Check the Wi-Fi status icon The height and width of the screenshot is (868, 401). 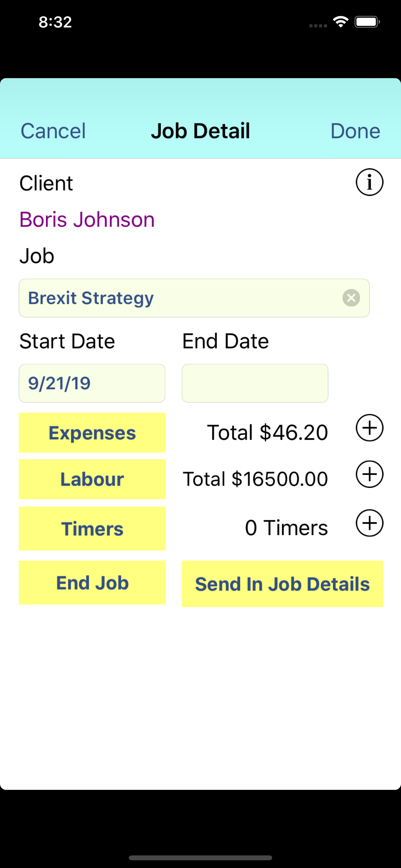coord(340,22)
